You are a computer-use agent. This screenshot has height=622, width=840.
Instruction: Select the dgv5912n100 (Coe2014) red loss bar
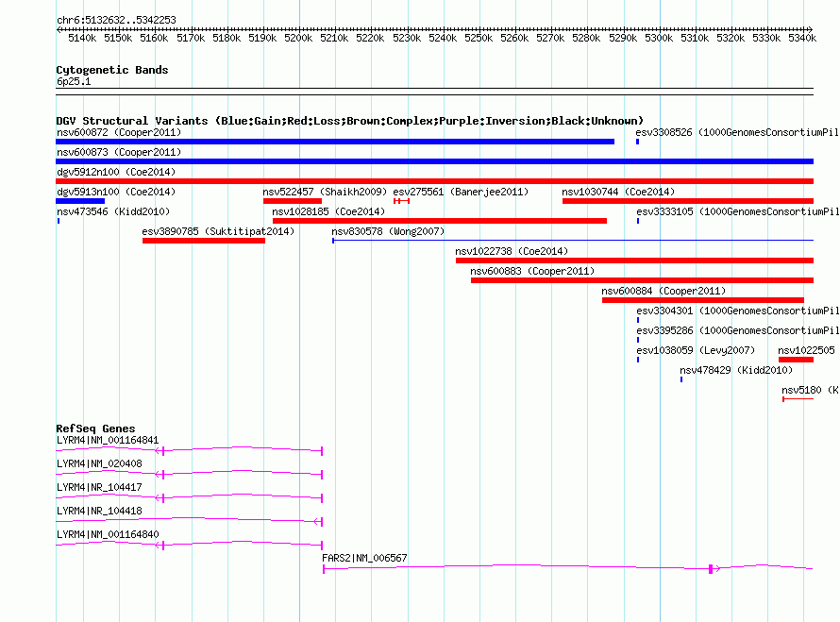434,181
